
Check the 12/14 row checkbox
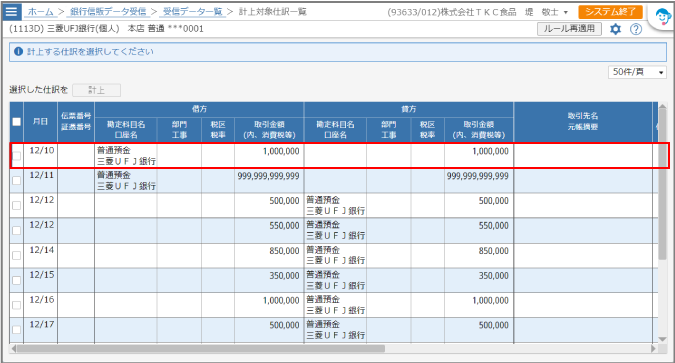tap(17, 255)
